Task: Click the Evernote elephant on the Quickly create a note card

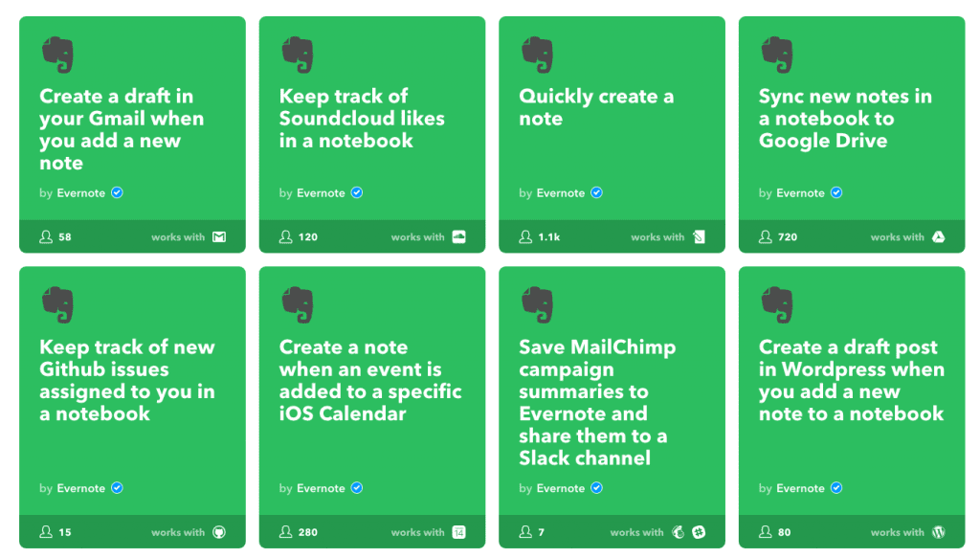Action: [538, 55]
